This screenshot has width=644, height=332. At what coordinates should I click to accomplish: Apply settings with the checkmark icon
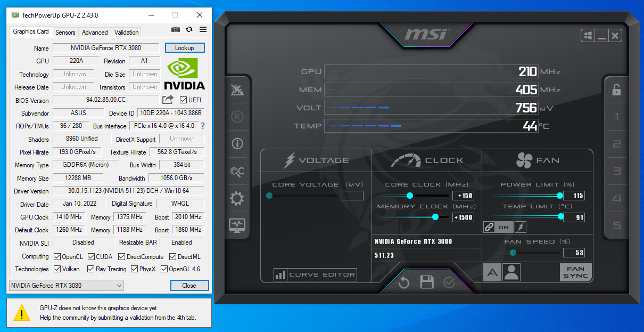pyautogui.click(x=449, y=282)
